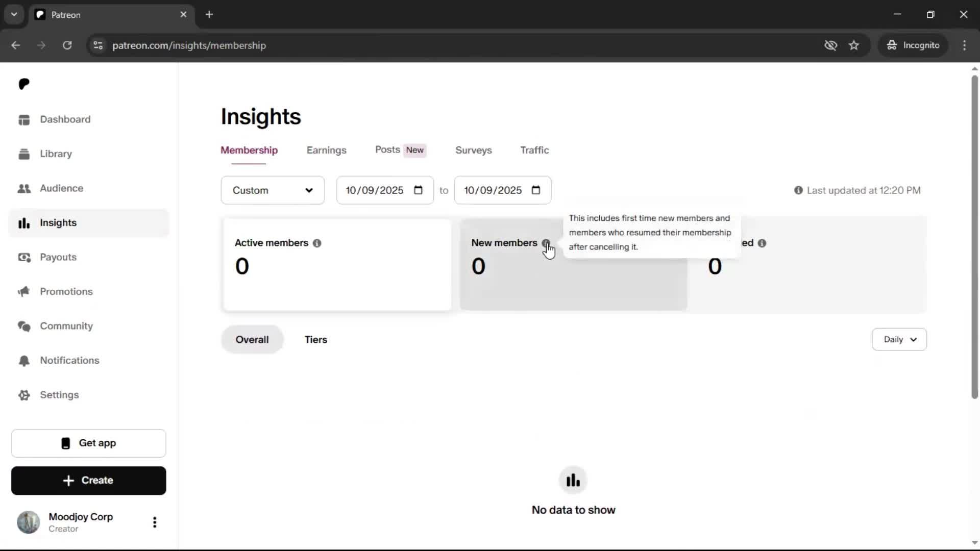Image resolution: width=980 pixels, height=551 pixels.
Task: Open calendar picker for start date
Action: tap(418, 190)
